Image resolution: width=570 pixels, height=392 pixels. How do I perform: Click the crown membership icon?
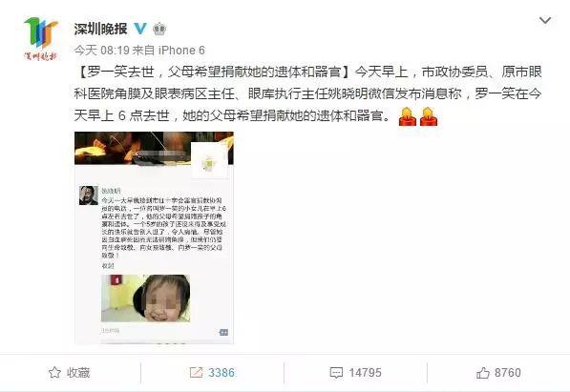(x=159, y=29)
